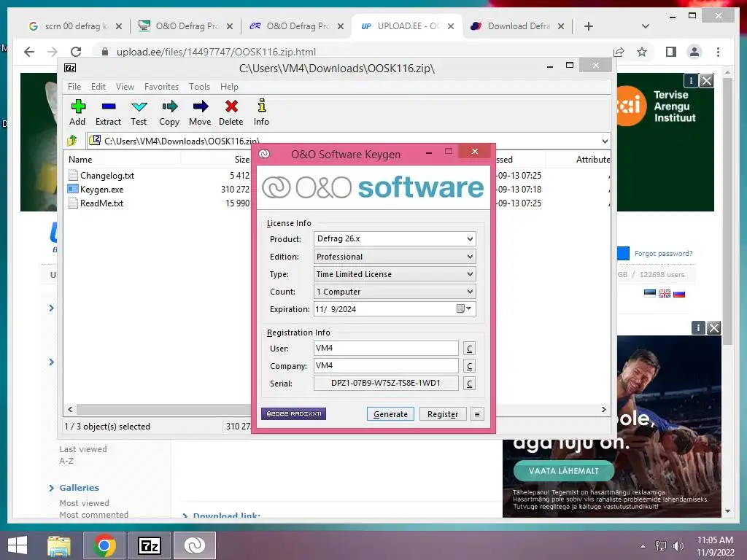Open the View menu in 7-Zip
The image size is (747, 560).
click(125, 87)
